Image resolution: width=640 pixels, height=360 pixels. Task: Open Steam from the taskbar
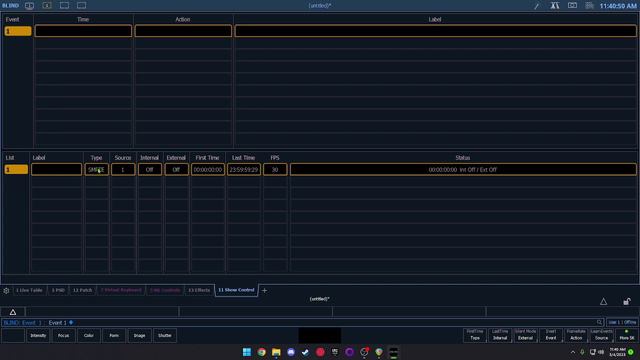click(x=305, y=352)
